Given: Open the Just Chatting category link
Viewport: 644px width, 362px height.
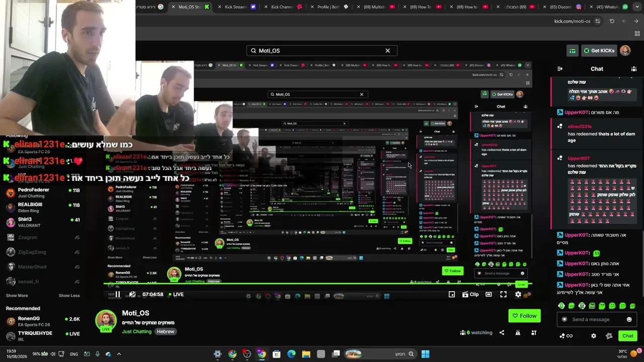Looking at the screenshot, I should [x=136, y=332].
